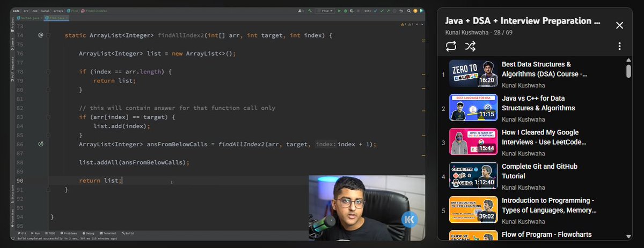Open the Problems tool window at bottom

coord(69,234)
